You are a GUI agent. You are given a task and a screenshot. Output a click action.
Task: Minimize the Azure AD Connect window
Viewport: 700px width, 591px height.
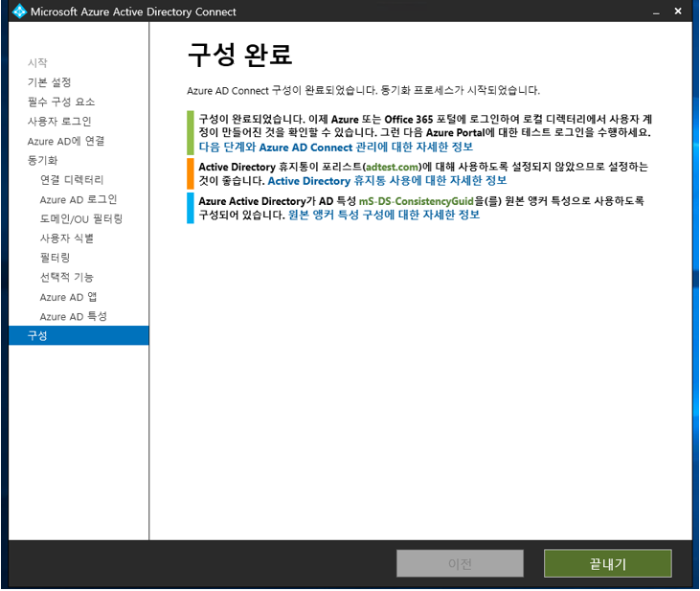656,11
